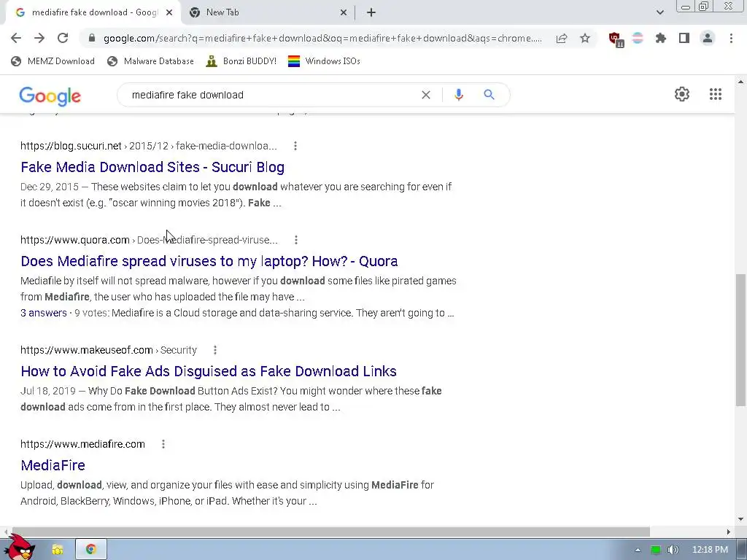Viewport: 747px width, 560px height.
Task: Follow the 3 answers Quora link
Action: (x=43, y=313)
